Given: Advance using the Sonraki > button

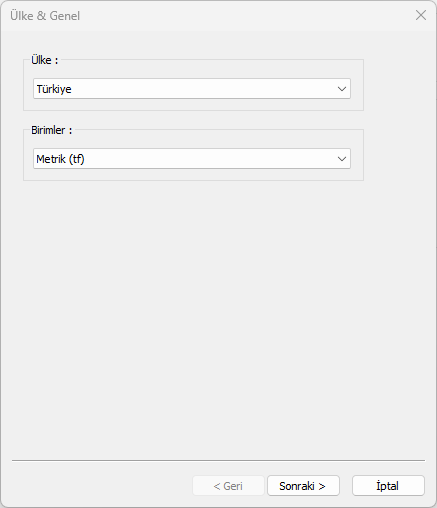Looking at the screenshot, I should 303,486.
